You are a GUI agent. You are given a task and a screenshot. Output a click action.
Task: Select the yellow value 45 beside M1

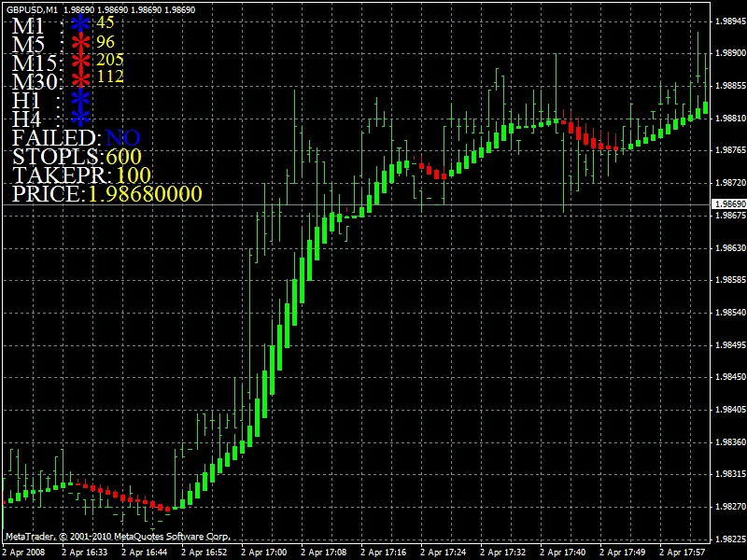(106, 21)
